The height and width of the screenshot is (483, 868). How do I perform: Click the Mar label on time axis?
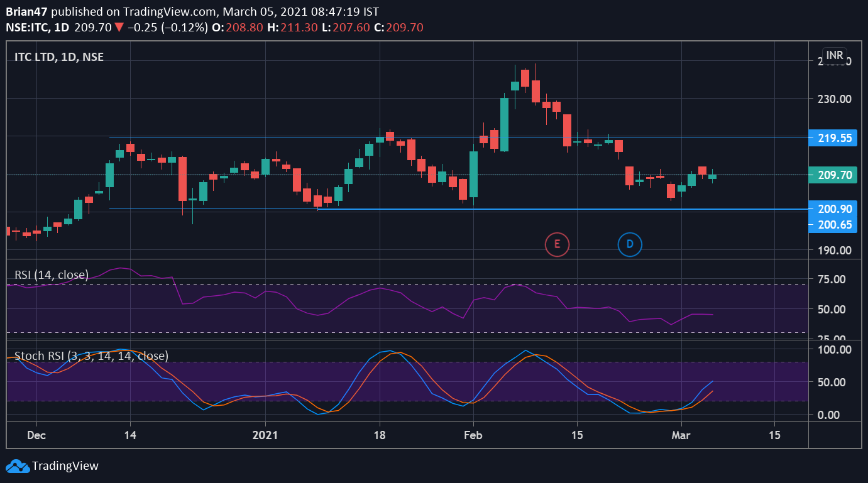(681, 435)
